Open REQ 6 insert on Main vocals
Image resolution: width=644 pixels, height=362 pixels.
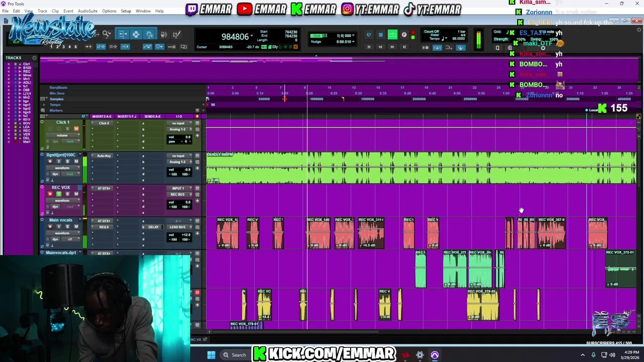coord(104,227)
